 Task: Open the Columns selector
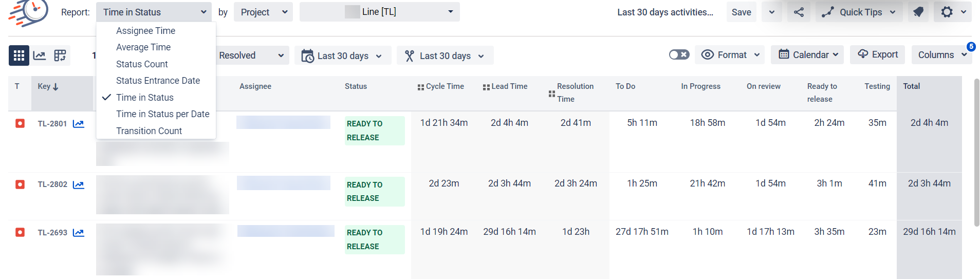point(941,54)
